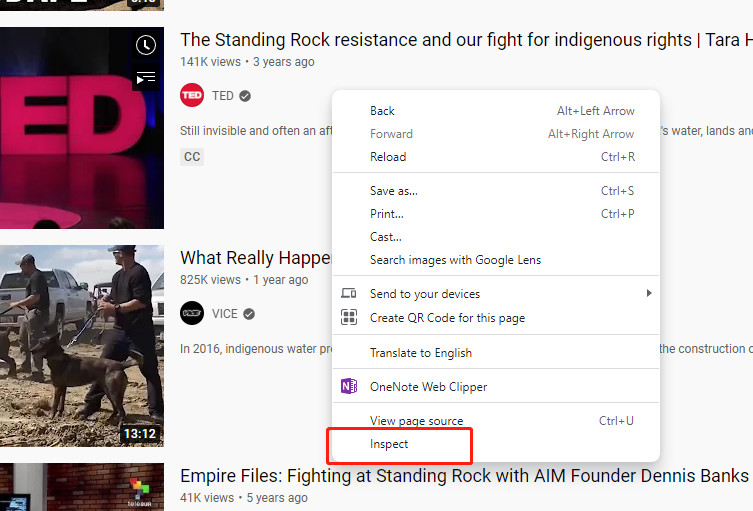Image resolution: width=753 pixels, height=511 pixels.
Task: Open the VICE video thumbnail with dogs
Action: pyautogui.click(x=82, y=345)
